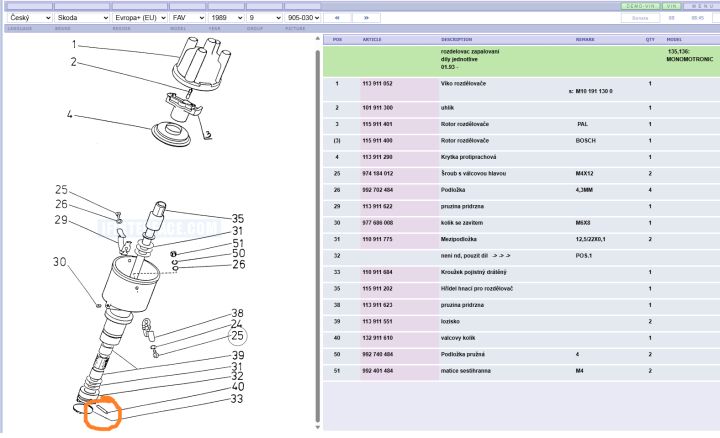Screen dimensions: 720x438
Task: Select the Rotor rozdělovače BOSCH row
Action: coord(521,140)
